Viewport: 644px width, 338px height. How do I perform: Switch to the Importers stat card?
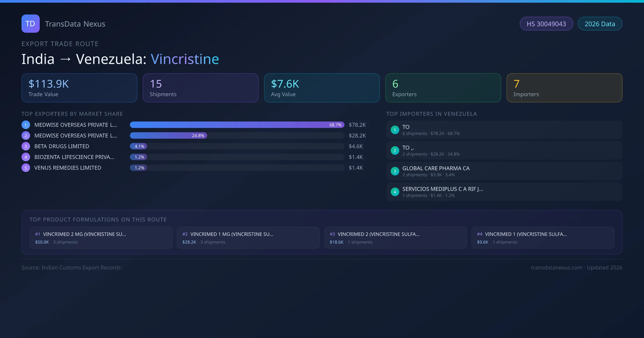coord(564,88)
